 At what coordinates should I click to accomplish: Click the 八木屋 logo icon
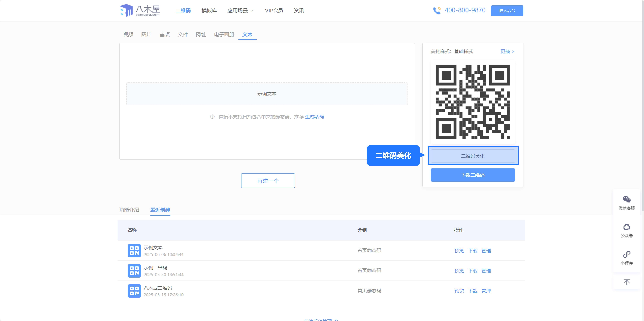(126, 10)
